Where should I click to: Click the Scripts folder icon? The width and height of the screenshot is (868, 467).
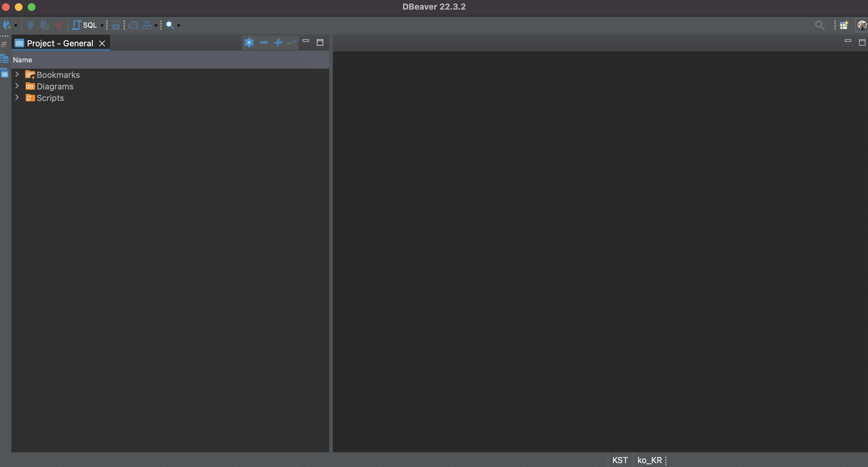[30, 98]
